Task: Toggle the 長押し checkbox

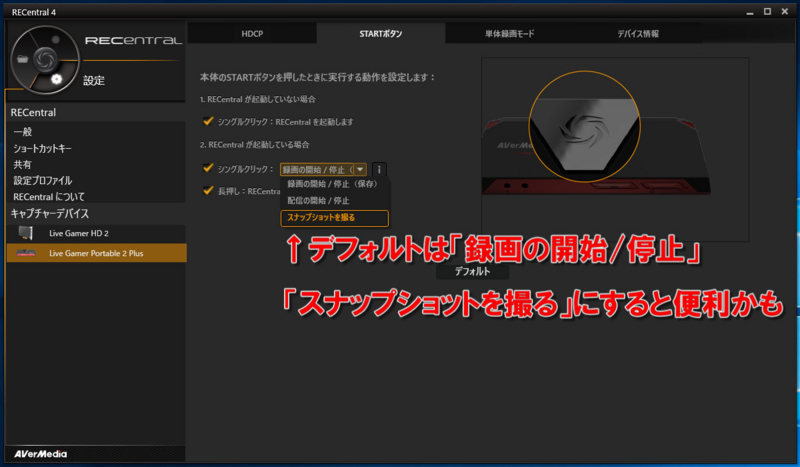Action: point(208,191)
